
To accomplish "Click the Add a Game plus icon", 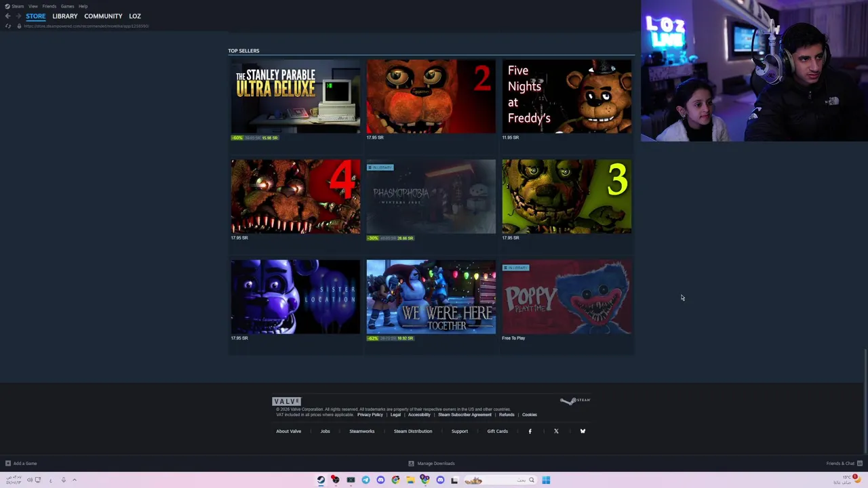I will pyautogui.click(x=7, y=464).
